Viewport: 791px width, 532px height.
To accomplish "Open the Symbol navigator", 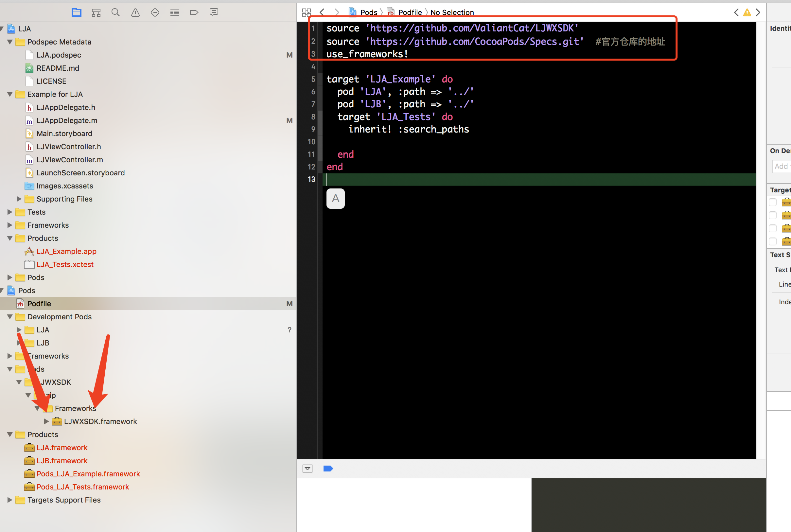I will click(96, 12).
